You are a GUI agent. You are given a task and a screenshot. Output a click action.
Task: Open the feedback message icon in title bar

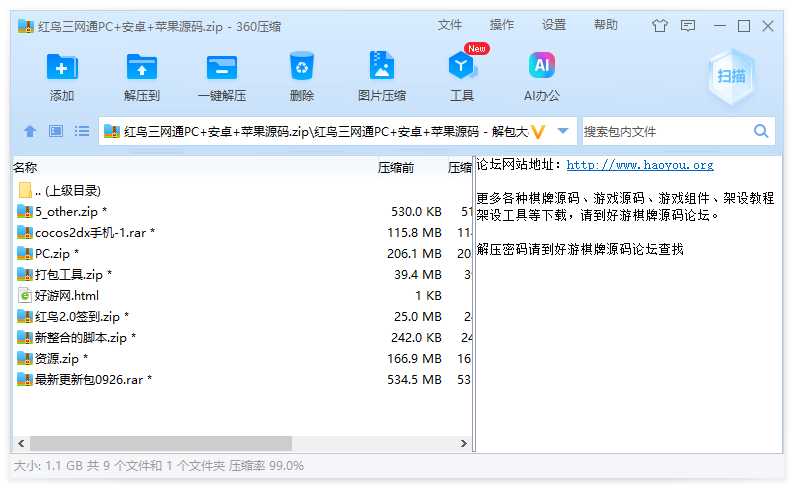pyautogui.click(x=688, y=26)
